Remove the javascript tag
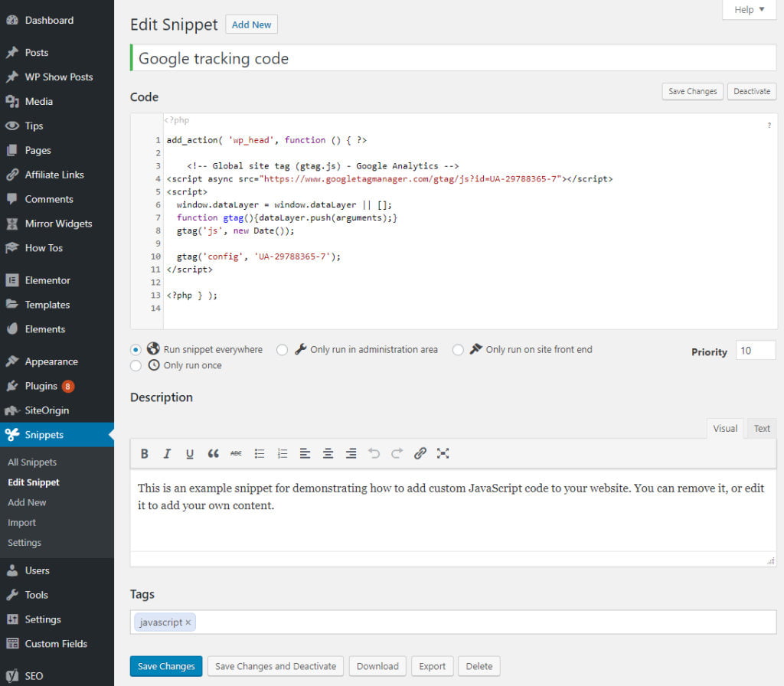 188,622
